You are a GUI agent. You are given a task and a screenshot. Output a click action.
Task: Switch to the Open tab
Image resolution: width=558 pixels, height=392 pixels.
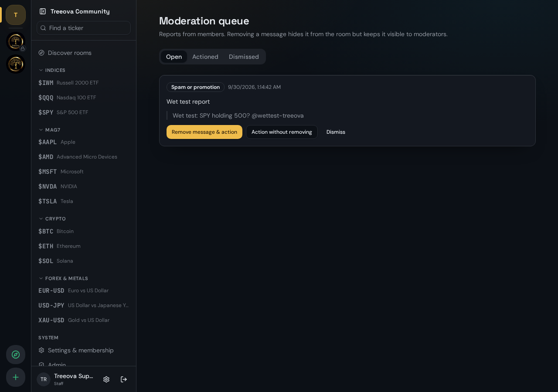click(x=174, y=57)
